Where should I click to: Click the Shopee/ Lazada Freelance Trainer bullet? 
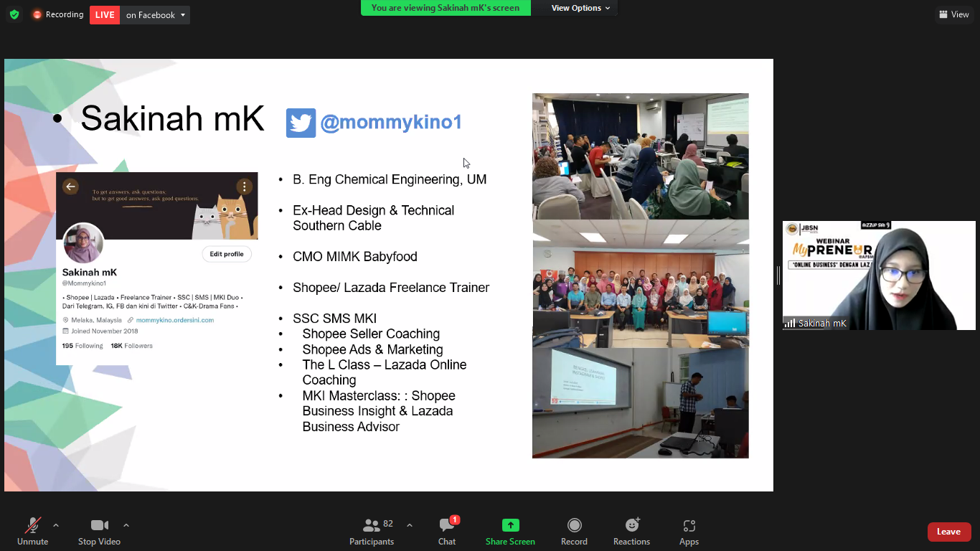[391, 288]
